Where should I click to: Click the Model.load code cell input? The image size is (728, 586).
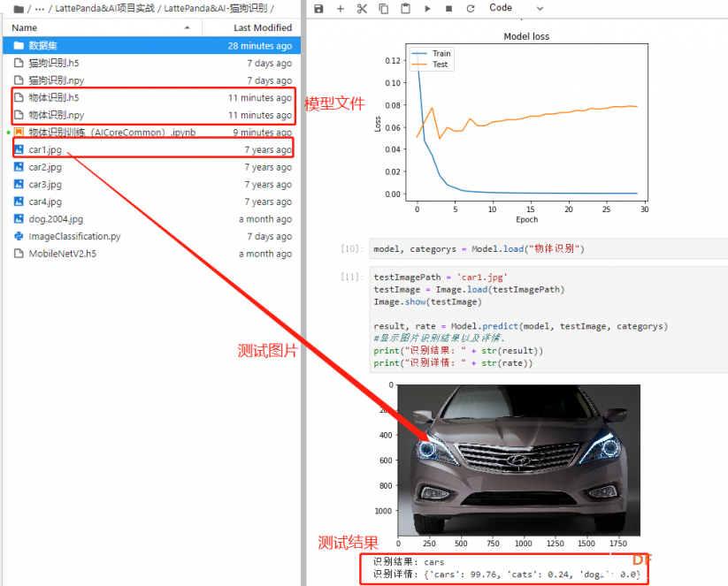(548, 248)
